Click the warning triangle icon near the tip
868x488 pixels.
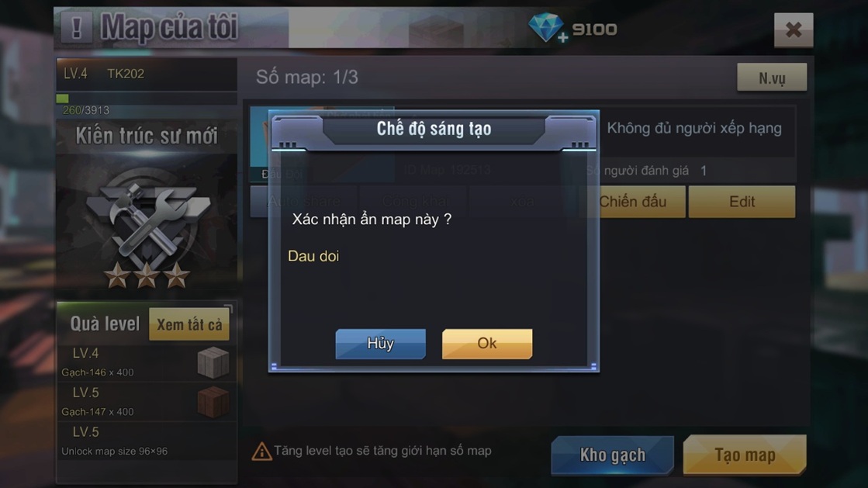coord(261,452)
